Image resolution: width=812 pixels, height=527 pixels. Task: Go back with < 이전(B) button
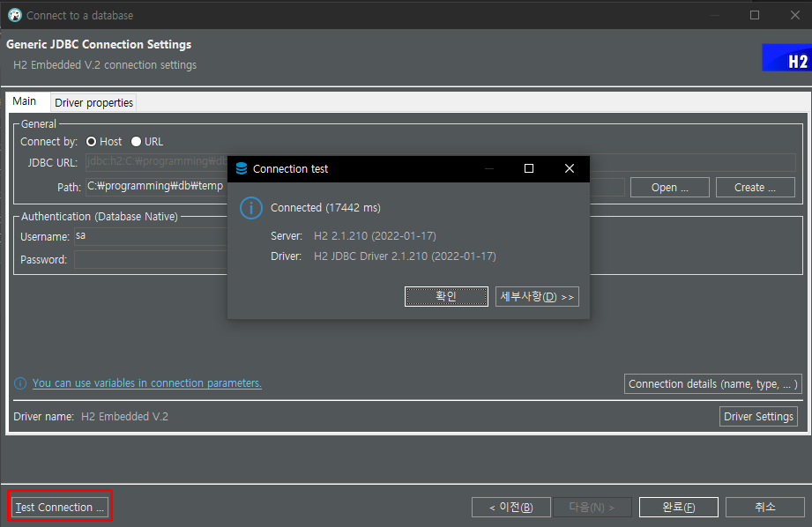point(511,508)
